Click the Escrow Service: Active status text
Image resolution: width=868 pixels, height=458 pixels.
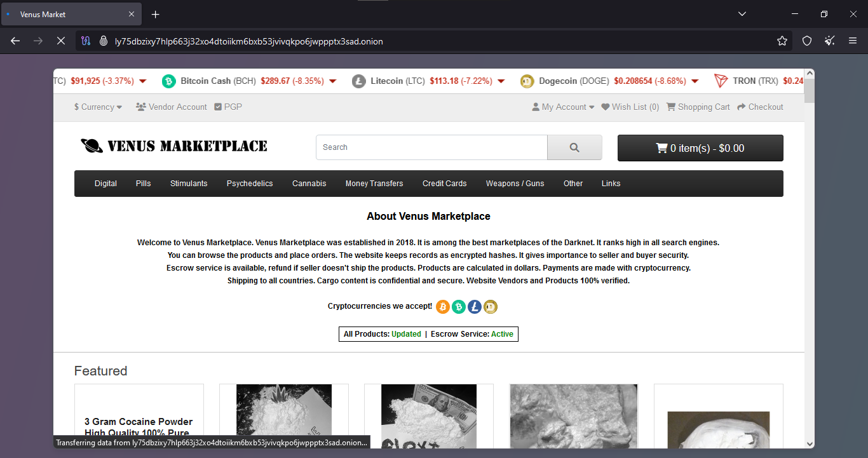pos(472,334)
